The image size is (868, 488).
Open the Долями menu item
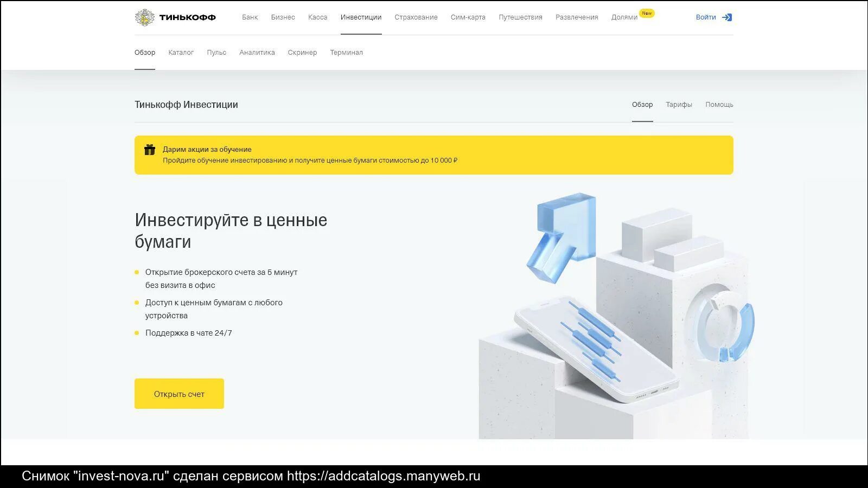tap(624, 17)
